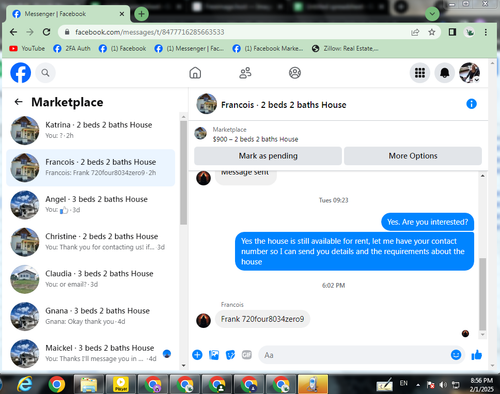This screenshot has height=394, width=500.
Task: Open YouTube bookmark
Action: 27,49
